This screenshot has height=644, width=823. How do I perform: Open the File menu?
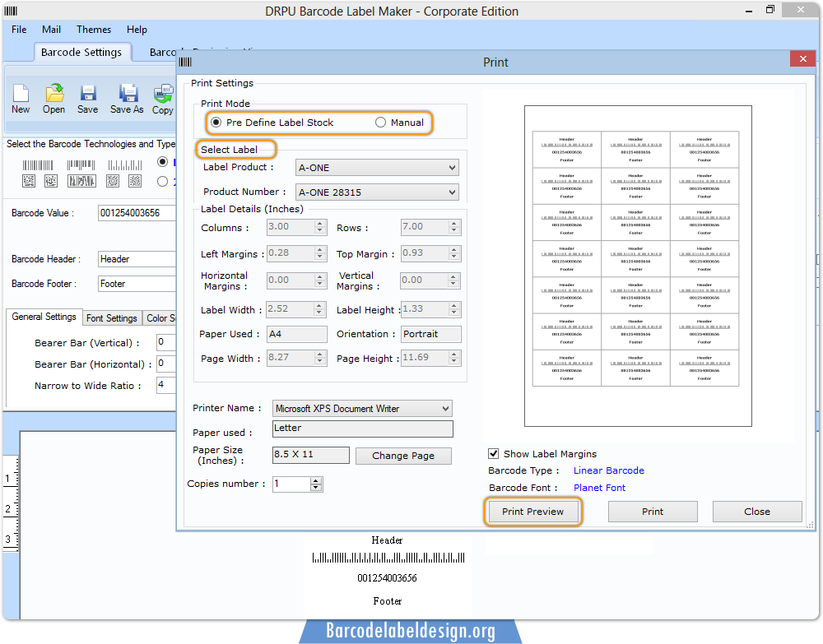click(19, 30)
